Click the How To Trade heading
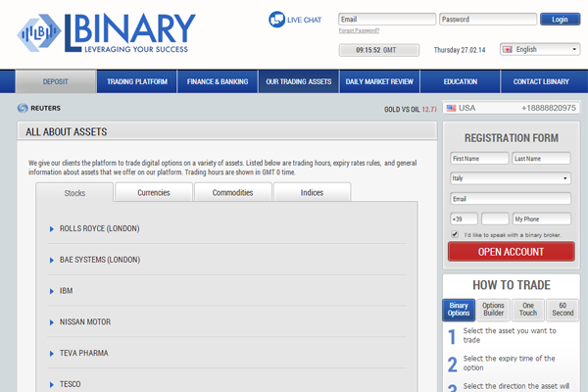588x392 pixels. tap(512, 285)
